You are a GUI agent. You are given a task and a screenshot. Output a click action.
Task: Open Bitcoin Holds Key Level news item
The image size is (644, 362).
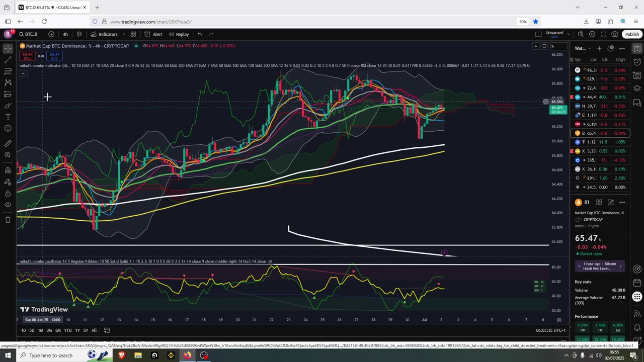600,266
